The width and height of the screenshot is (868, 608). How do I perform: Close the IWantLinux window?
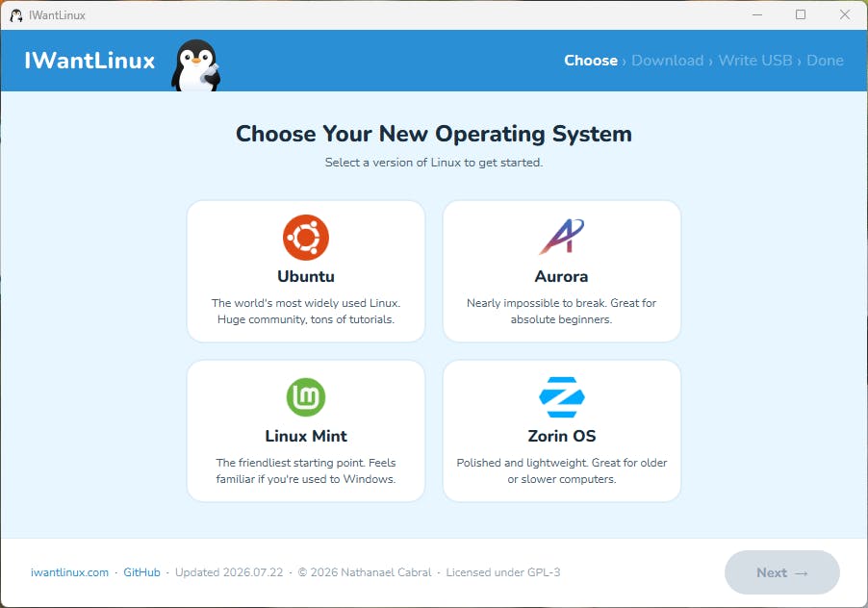(844, 15)
